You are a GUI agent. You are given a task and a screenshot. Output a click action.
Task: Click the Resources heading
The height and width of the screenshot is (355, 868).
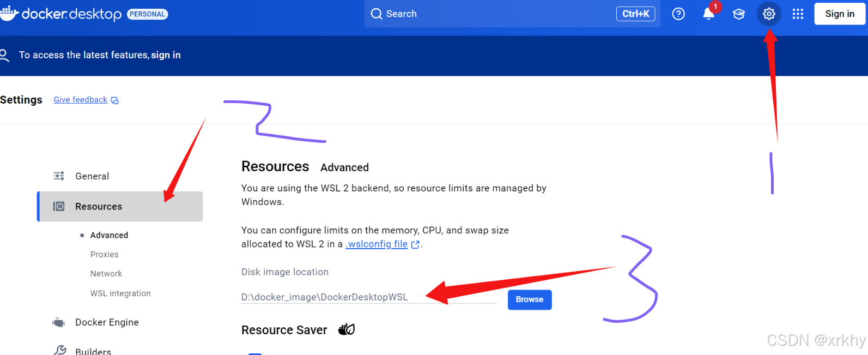tap(275, 166)
